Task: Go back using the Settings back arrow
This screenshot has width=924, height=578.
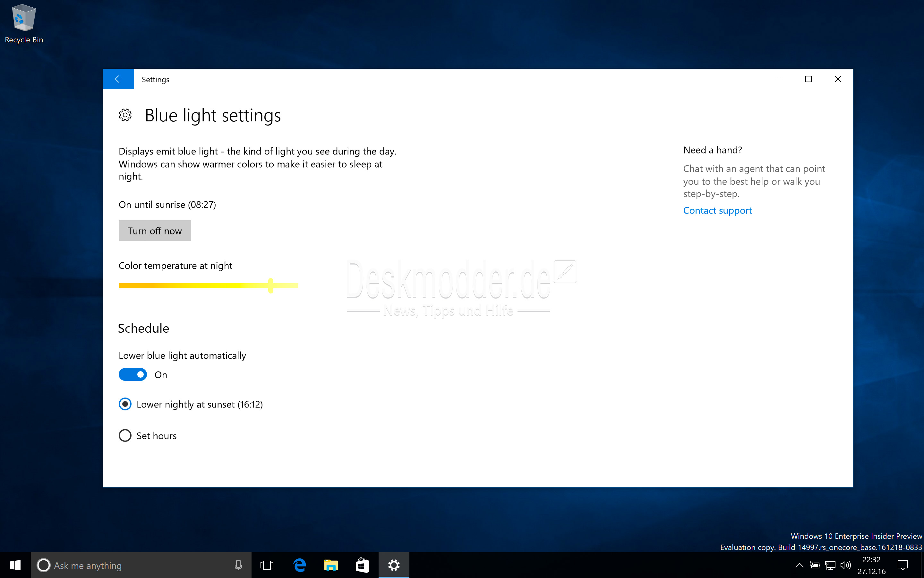Action: tap(118, 79)
